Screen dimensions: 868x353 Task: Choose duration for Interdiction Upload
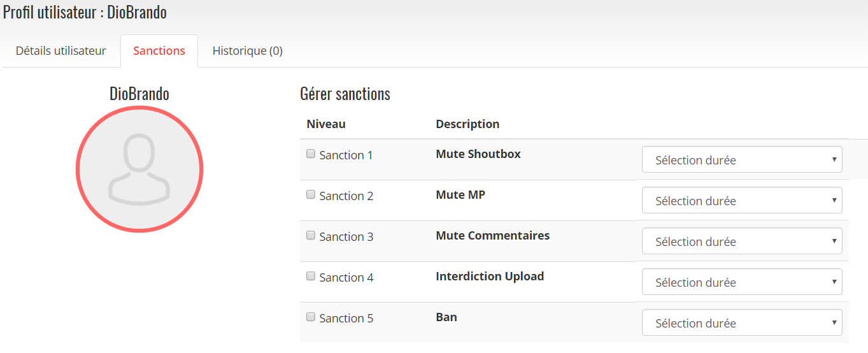tap(742, 282)
